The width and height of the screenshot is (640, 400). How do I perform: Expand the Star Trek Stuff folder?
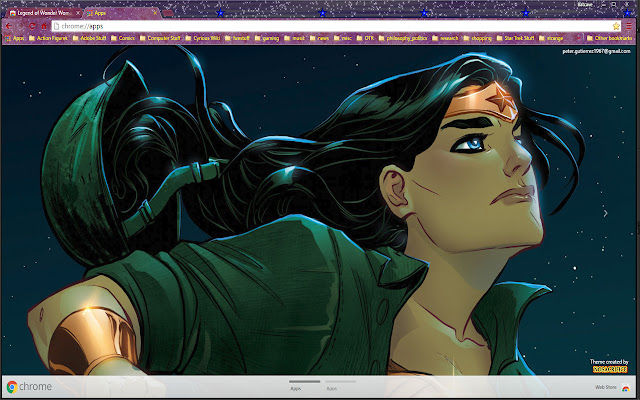[516, 38]
